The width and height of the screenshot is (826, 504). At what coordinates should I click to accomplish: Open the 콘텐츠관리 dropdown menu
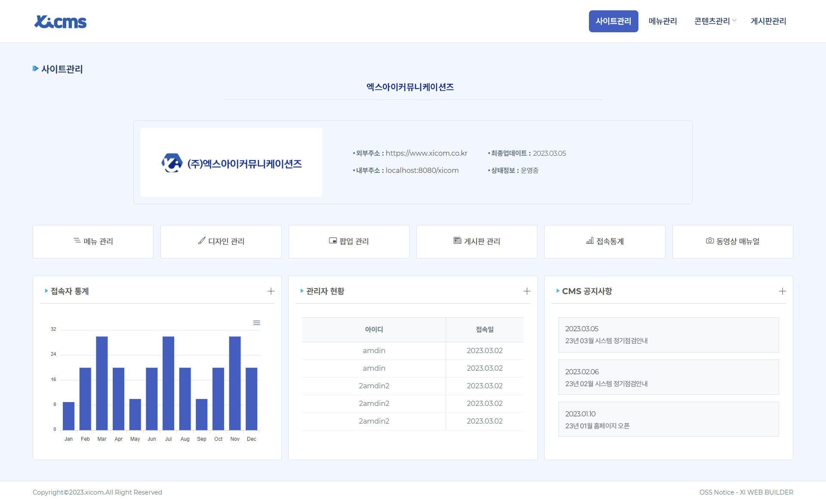tap(715, 21)
